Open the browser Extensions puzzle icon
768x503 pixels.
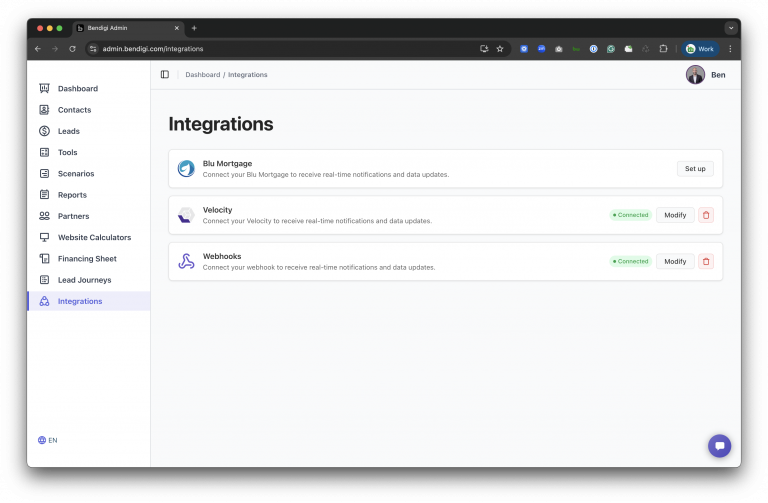click(662, 48)
